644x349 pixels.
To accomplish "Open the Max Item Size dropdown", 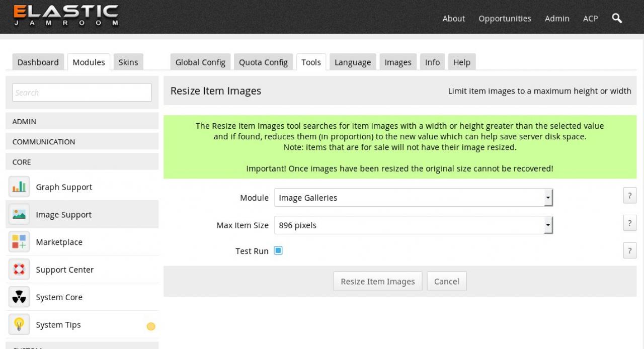I will [x=414, y=225].
